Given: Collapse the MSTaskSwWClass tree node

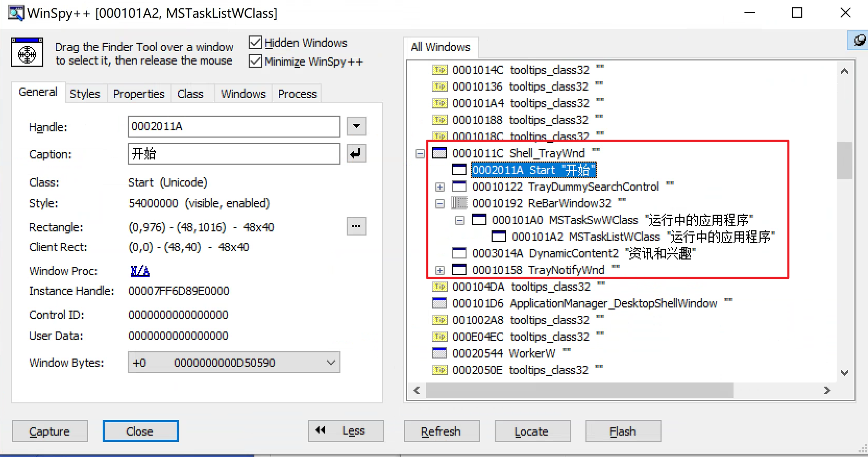Looking at the screenshot, I should pos(460,220).
